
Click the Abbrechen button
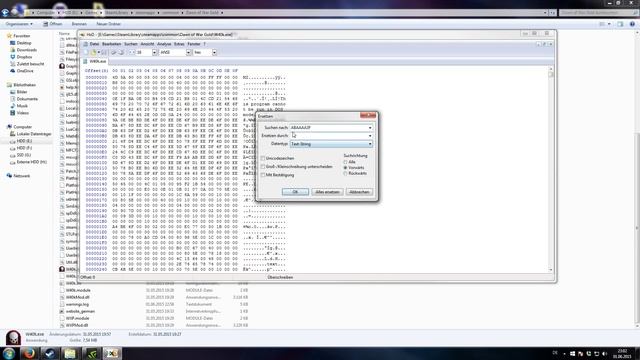pos(359,192)
